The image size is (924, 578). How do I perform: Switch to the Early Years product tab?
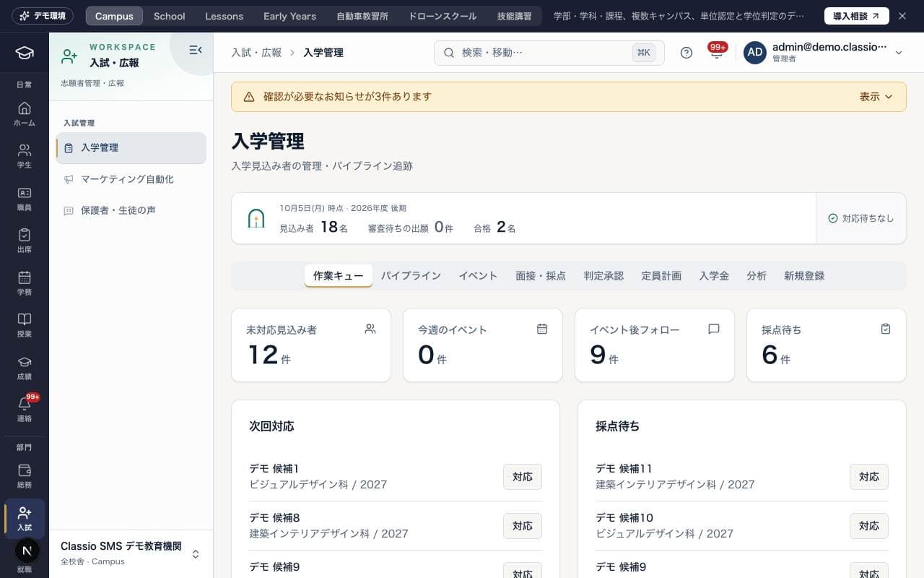pos(289,16)
